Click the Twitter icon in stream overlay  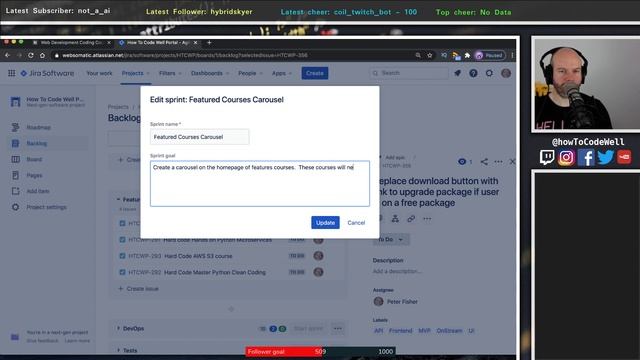[605, 157]
